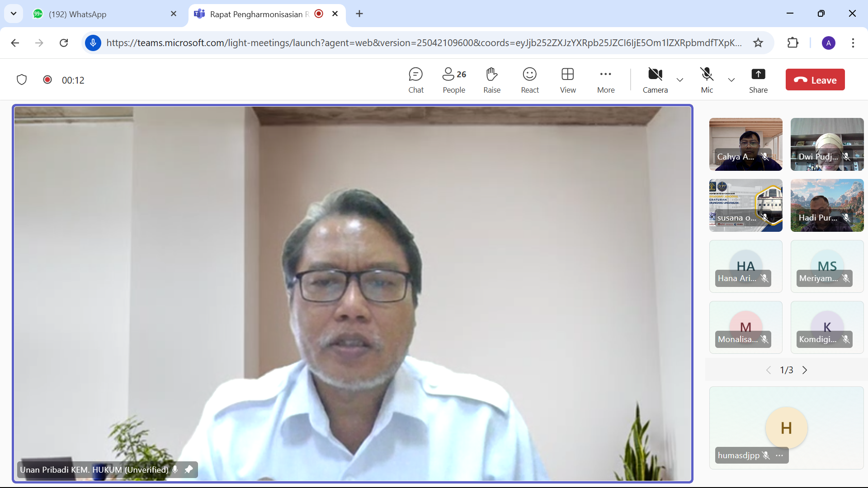Click the Teams URL address bar
The height and width of the screenshot is (488, 868).
(424, 43)
